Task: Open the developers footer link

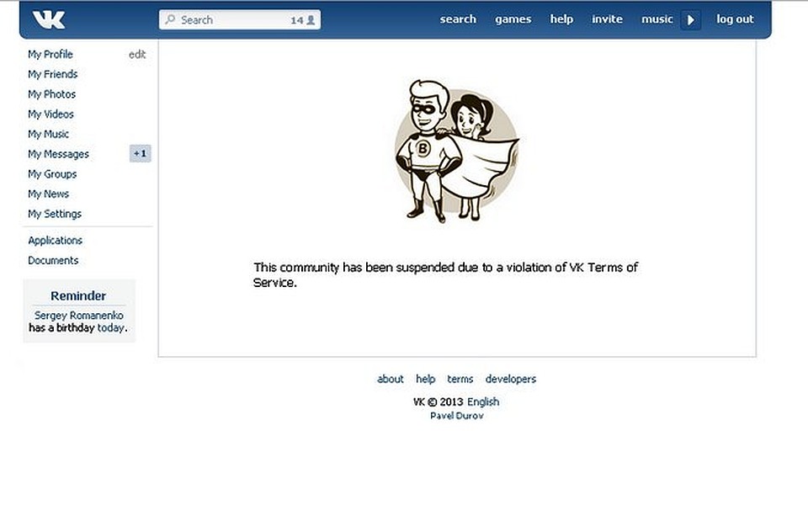Action: (x=511, y=379)
